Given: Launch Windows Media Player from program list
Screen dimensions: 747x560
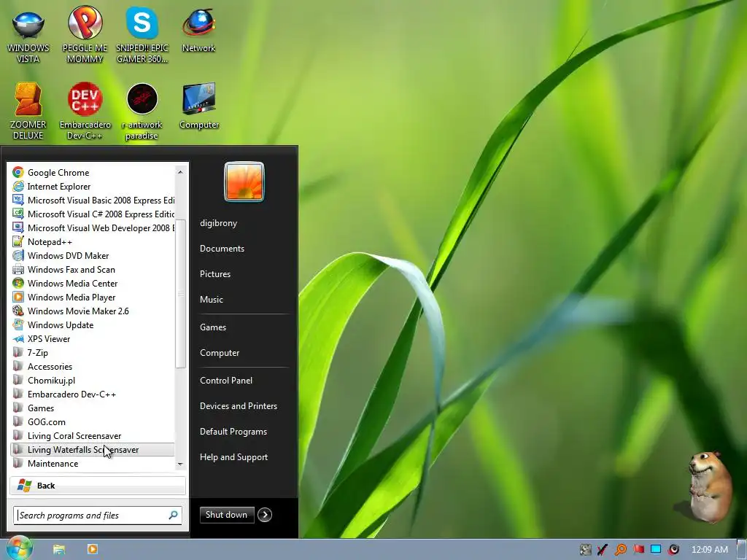Looking at the screenshot, I should 93,297.
